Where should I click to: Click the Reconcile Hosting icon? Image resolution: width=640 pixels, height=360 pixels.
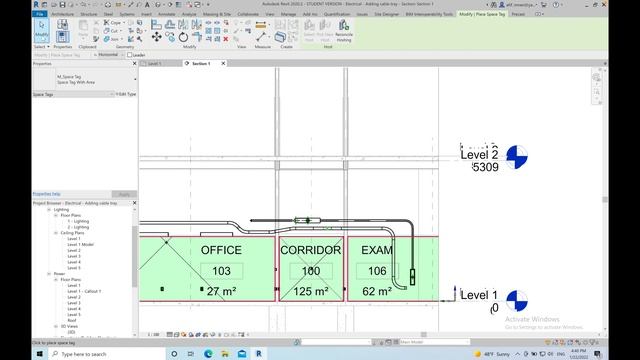(x=344, y=31)
